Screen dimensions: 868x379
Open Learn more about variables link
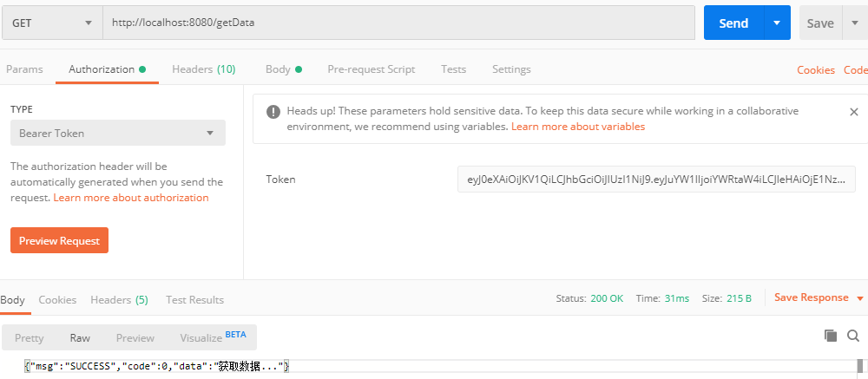pos(578,127)
